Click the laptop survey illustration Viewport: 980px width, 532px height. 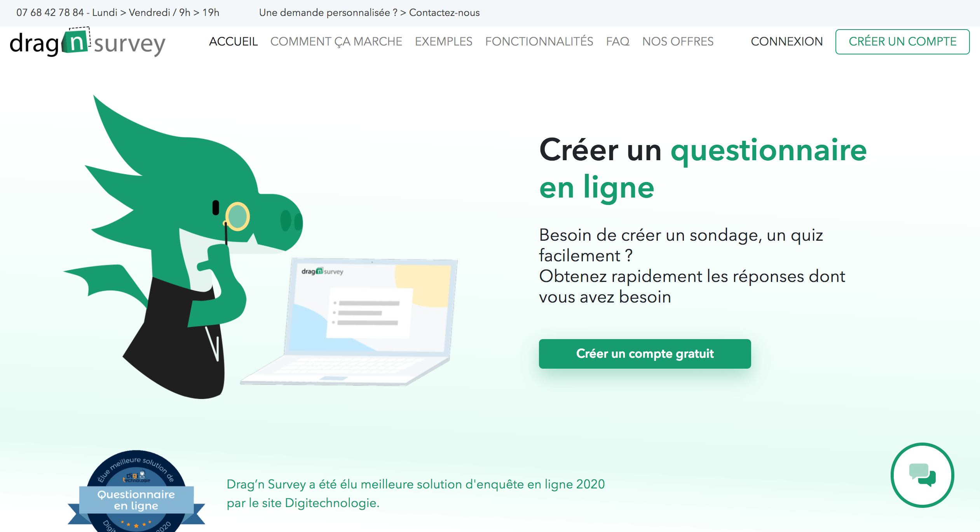click(x=349, y=322)
